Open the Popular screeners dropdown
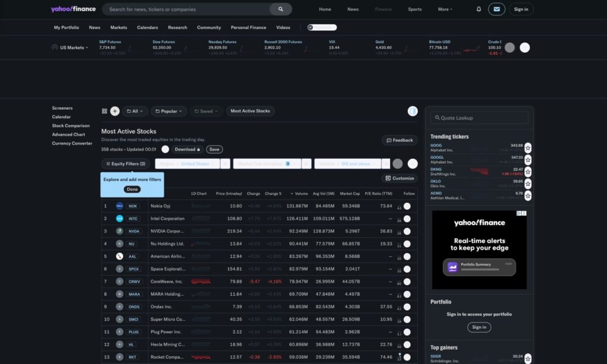 coord(168,111)
